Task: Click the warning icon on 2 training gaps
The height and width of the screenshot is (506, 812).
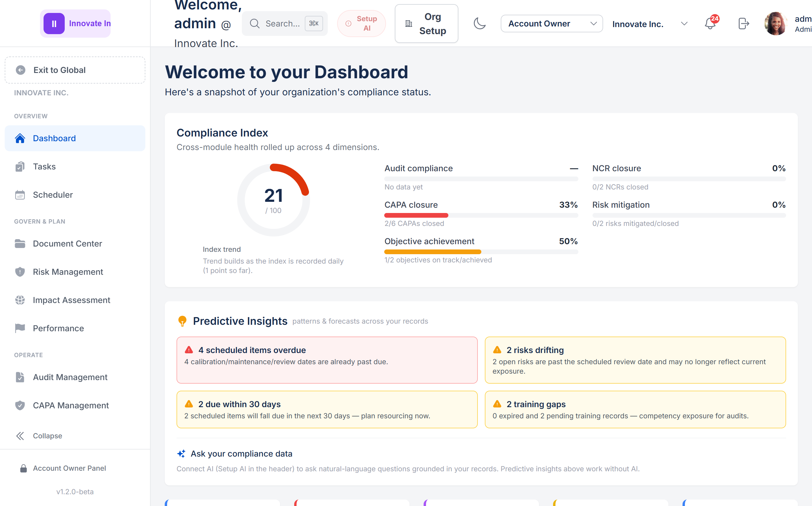Action: click(497, 404)
